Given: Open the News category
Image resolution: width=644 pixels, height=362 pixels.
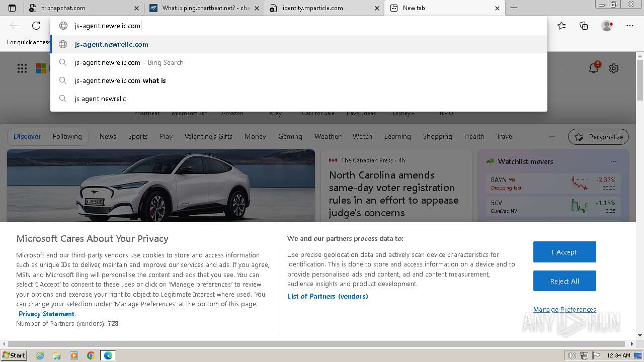Looking at the screenshot, I should tap(108, 136).
